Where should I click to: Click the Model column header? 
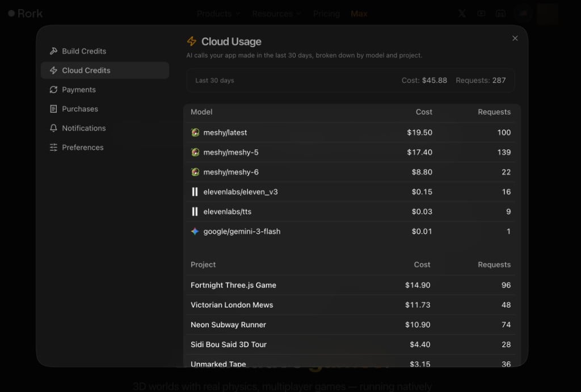(x=201, y=112)
